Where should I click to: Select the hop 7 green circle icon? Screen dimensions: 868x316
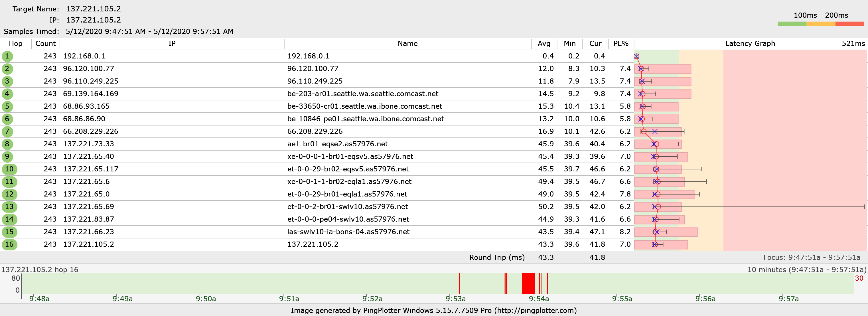coord(7,131)
